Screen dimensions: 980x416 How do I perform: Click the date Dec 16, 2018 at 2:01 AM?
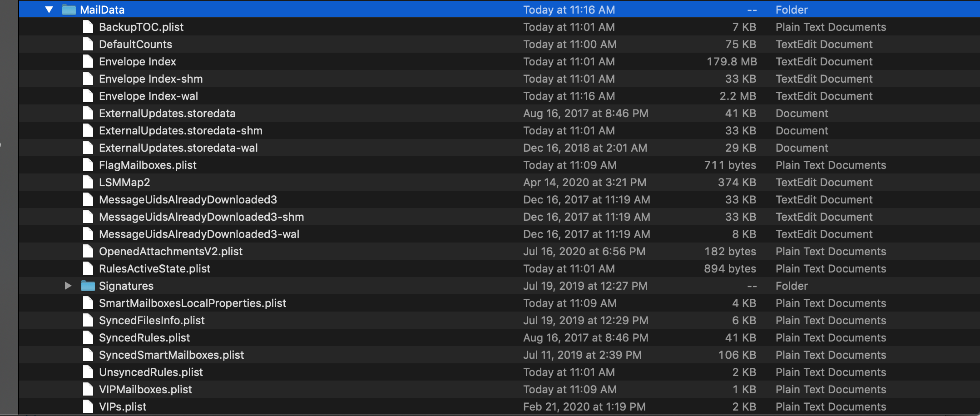pos(585,148)
